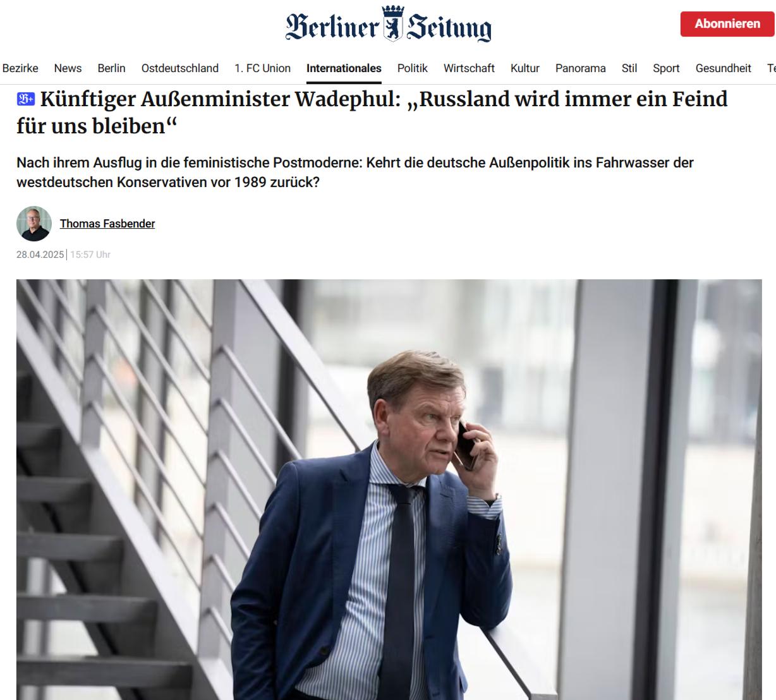Viewport: 776px width, 700px height.
Task: Click Thomas Fasbender's author avatar
Action: [x=34, y=224]
